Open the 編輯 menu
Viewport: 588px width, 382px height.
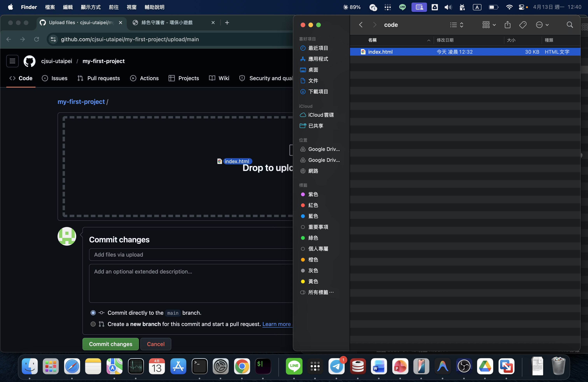(68, 7)
